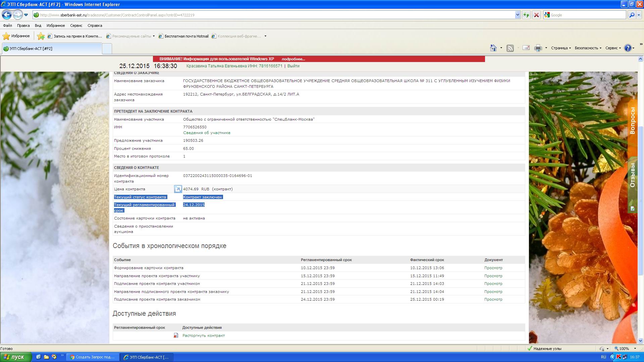Open the Вопросы side panel tab

pos(632,121)
